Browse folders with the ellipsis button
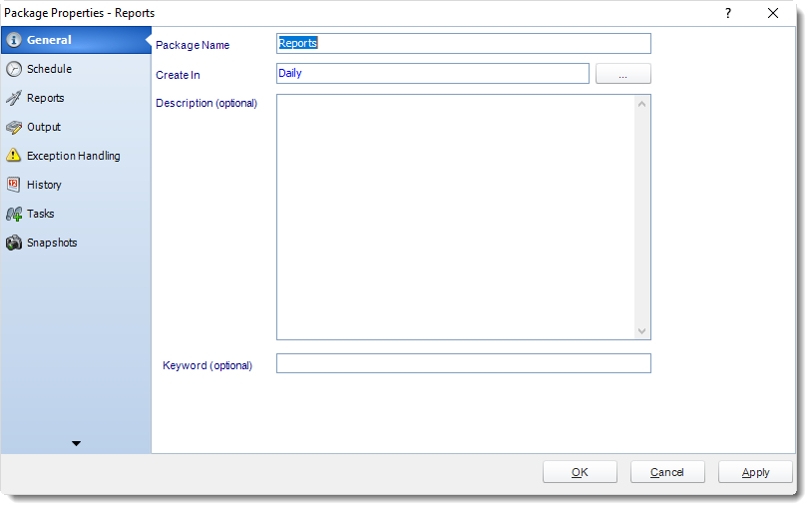 point(623,74)
